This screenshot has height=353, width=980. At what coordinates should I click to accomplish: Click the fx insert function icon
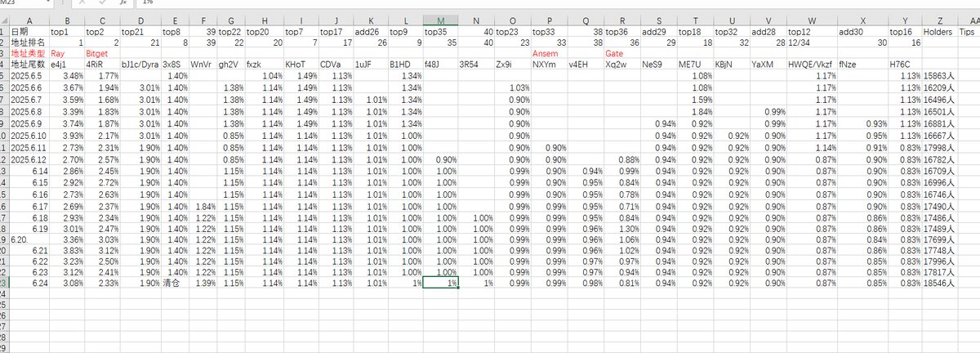[x=123, y=2]
